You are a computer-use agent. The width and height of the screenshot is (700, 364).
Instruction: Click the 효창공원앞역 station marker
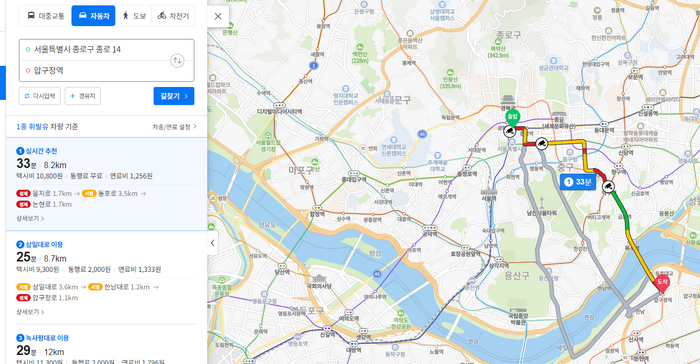coord(466,247)
